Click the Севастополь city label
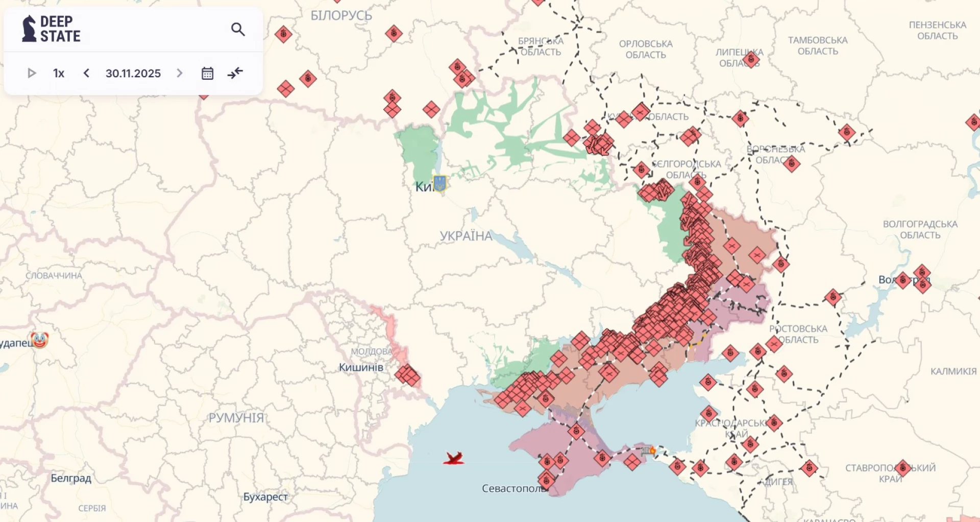Viewport: 980px width, 522px height. pos(513,488)
